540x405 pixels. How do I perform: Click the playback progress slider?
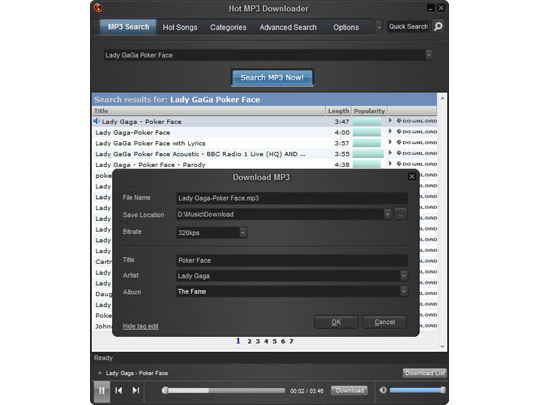[x=224, y=390]
